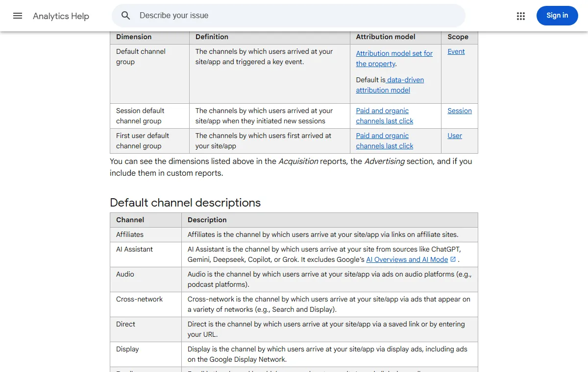Click the AI Assistant channel cell
This screenshot has height=372, width=588.
pos(146,255)
